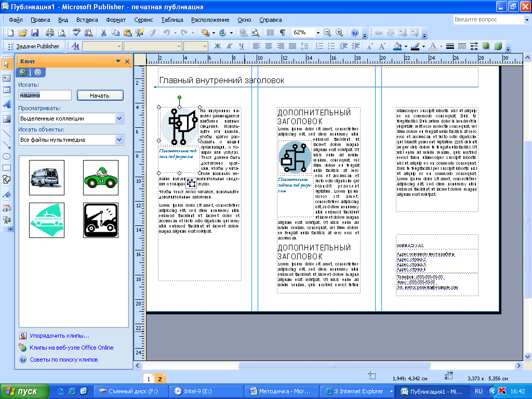Open the Вставка menu
Screen dimensions: 532x399
pos(87,20)
